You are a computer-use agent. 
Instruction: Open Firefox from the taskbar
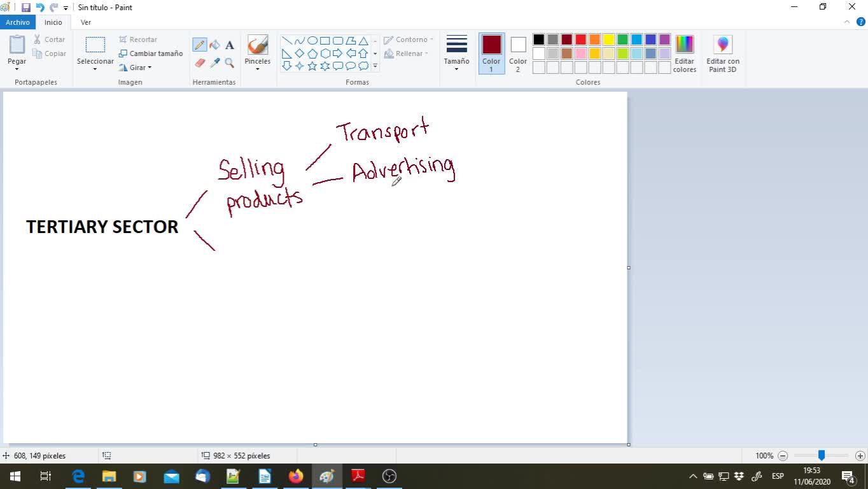pos(296,476)
